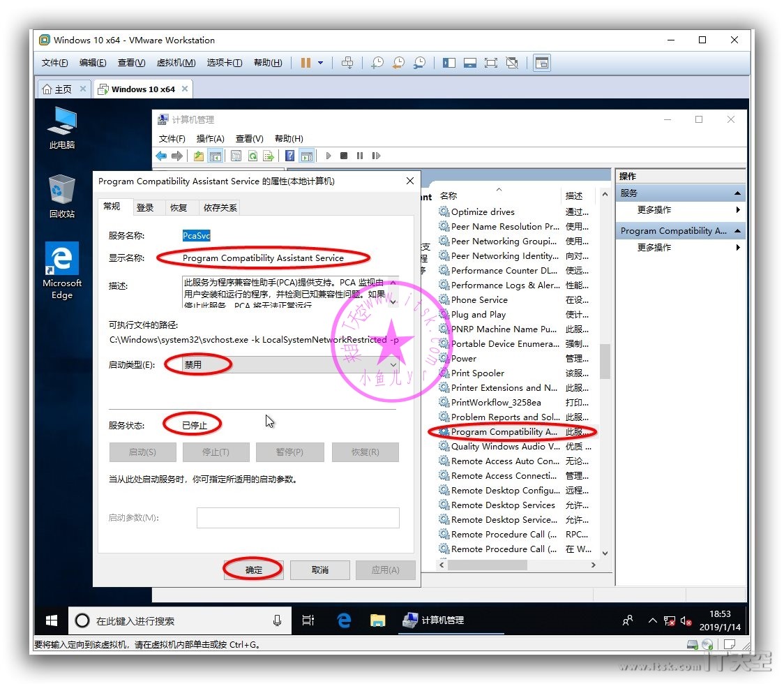Collapse the Program Compatibility A... actions section
Screen dimensions: 784x684
tap(737, 230)
